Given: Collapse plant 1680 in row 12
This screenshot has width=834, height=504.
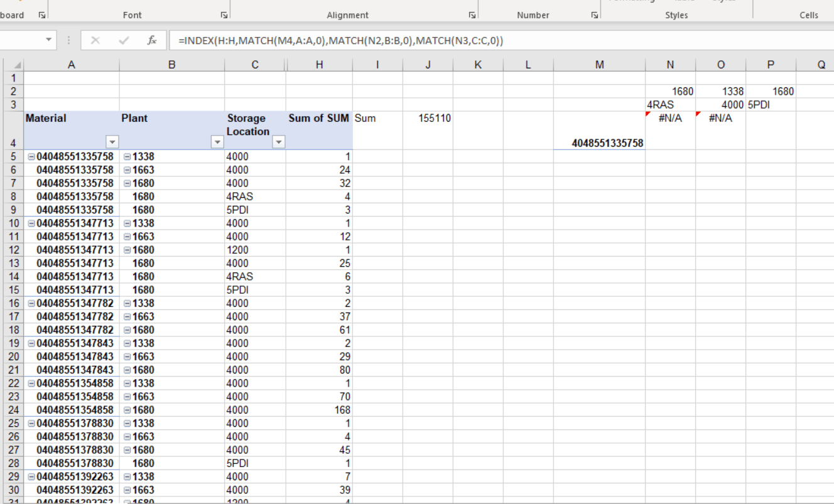Looking at the screenshot, I should [x=127, y=250].
